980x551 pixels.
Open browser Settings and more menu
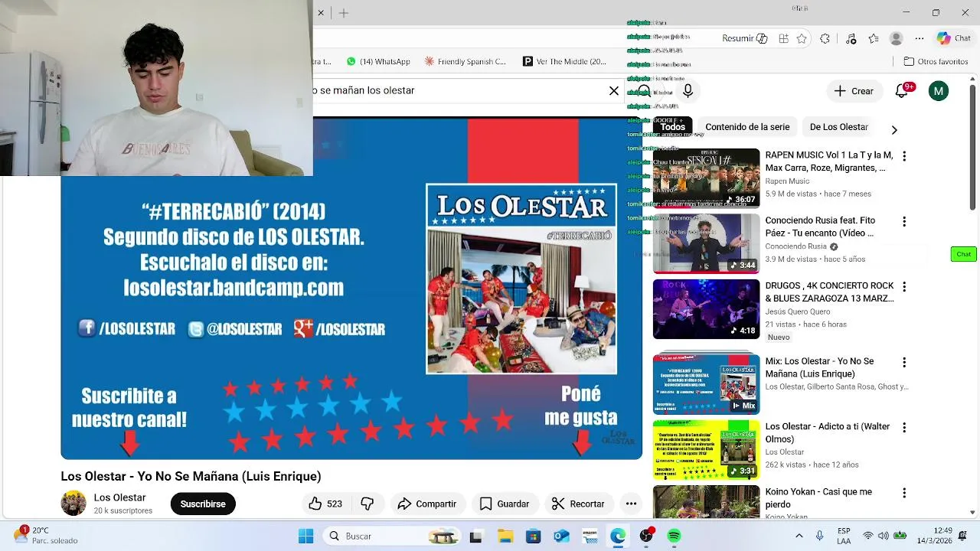coord(920,38)
